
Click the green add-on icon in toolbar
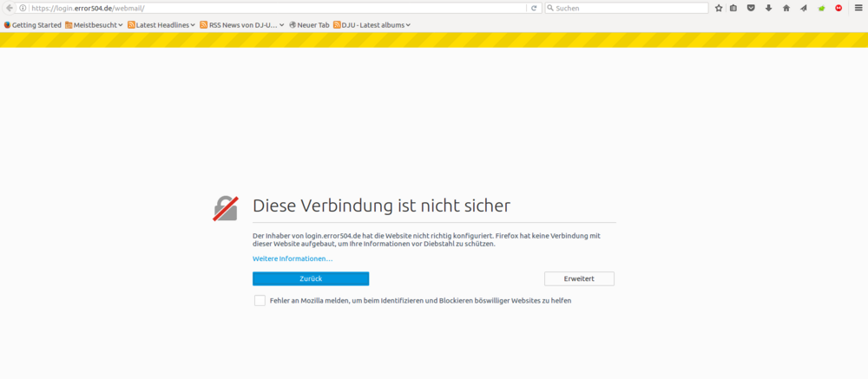click(821, 9)
